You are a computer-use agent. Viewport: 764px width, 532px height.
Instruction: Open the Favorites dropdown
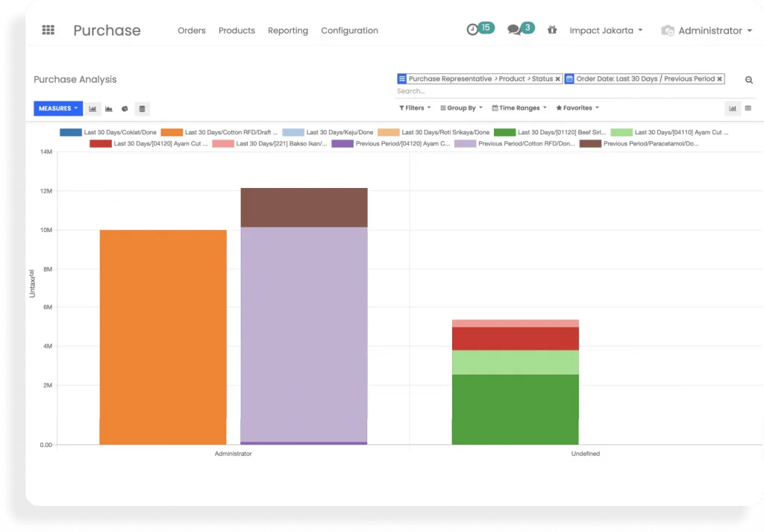pyautogui.click(x=577, y=108)
